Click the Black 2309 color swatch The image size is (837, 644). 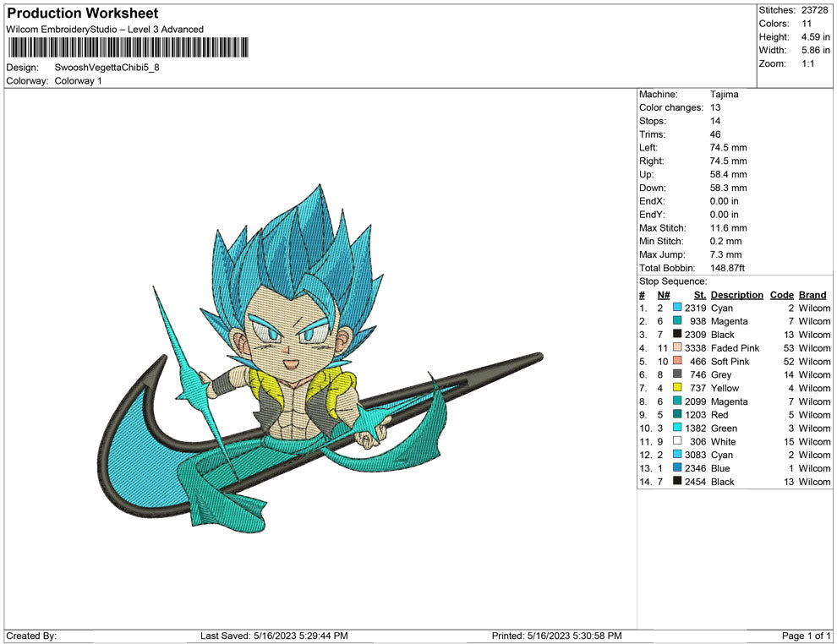(677, 334)
